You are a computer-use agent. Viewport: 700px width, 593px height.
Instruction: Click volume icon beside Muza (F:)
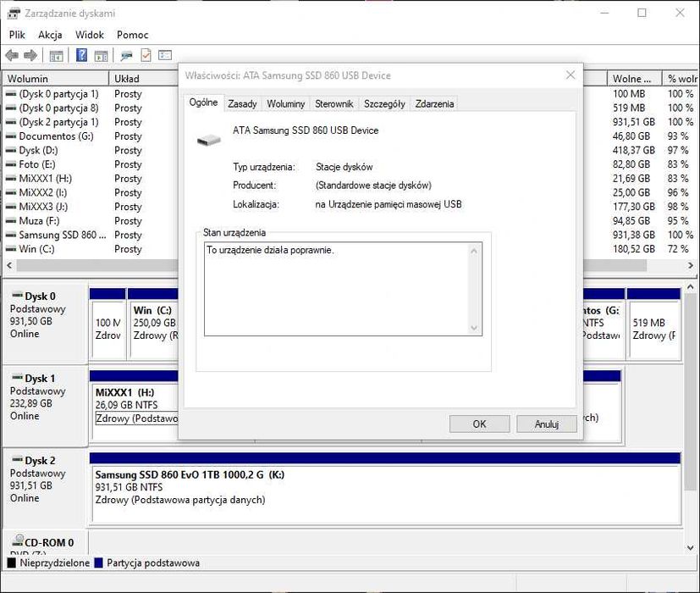pos(11,221)
